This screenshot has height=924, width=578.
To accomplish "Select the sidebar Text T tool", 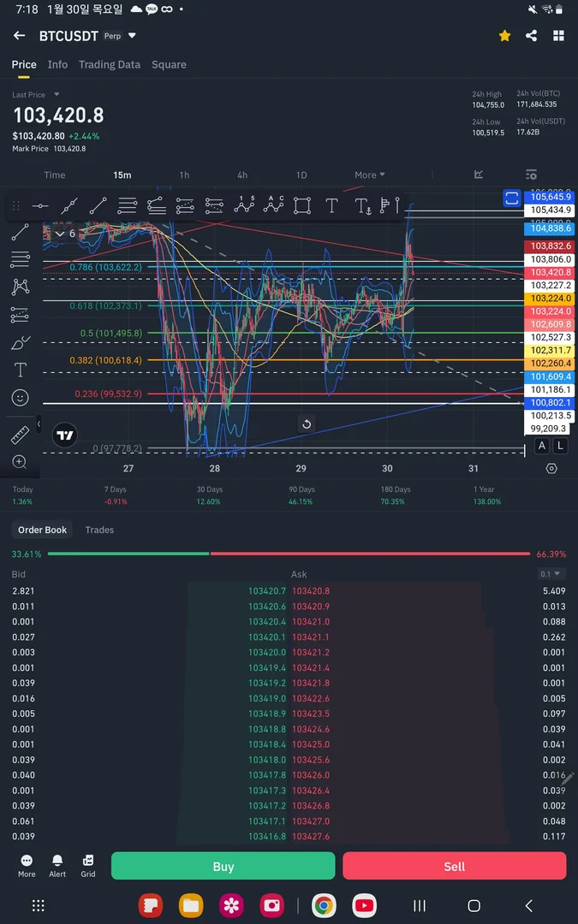I will [x=20, y=370].
